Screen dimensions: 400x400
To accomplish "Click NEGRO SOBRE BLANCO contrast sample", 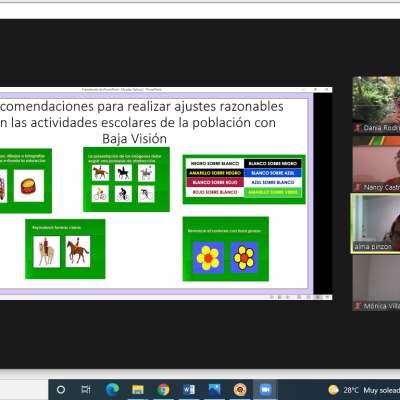I will tap(215, 163).
